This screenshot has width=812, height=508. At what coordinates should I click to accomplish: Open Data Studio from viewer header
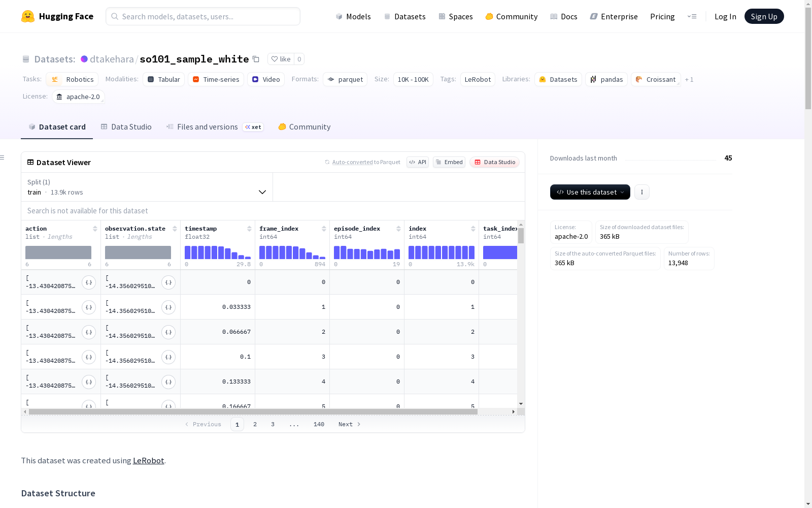(495, 162)
